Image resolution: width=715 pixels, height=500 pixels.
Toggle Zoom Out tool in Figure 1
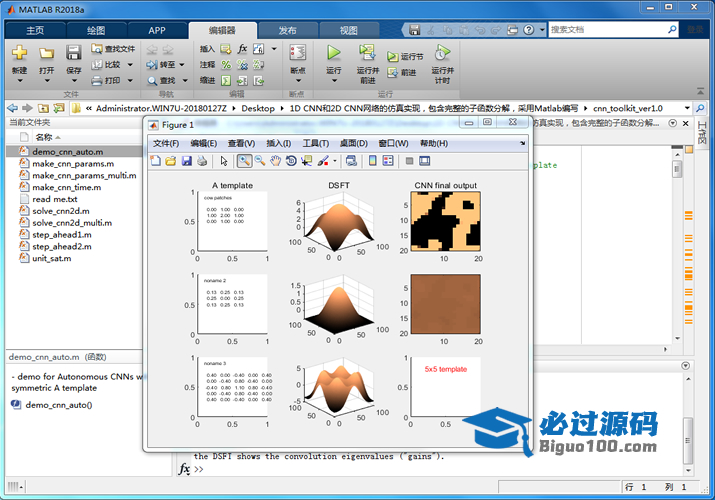pos(260,160)
